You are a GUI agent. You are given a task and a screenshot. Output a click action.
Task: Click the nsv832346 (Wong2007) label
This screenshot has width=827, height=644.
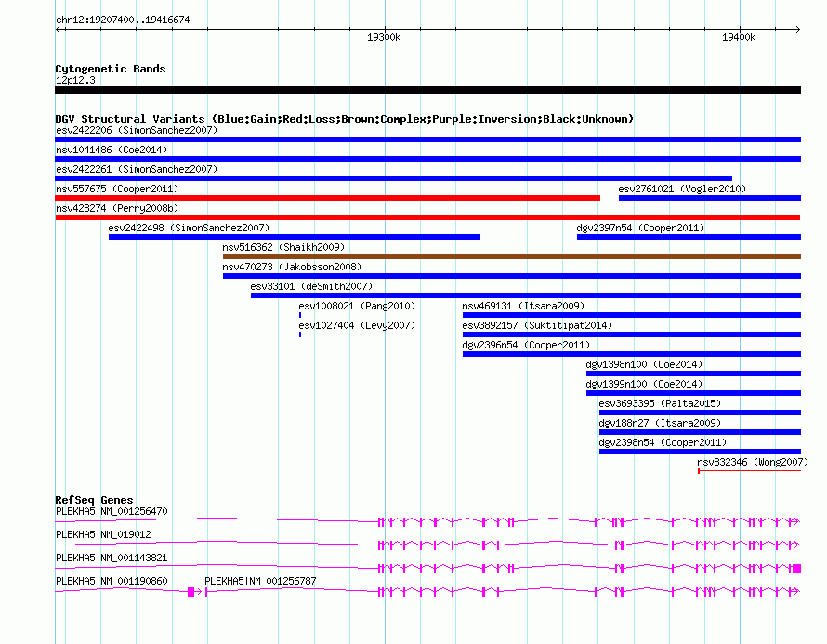(x=753, y=462)
